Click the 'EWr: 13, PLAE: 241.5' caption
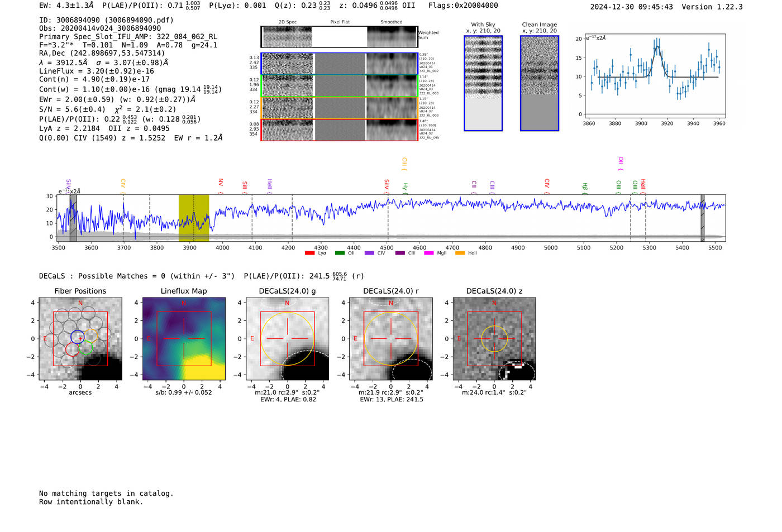 (392, 399)
